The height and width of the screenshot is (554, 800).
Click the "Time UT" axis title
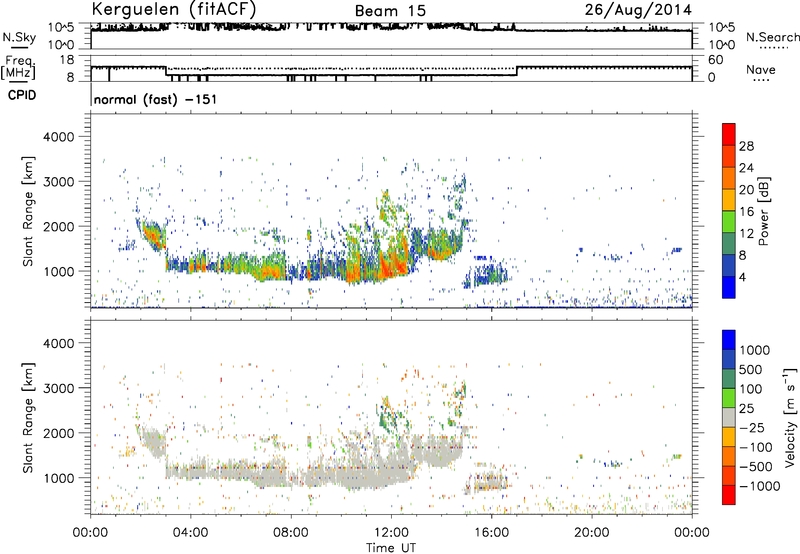(391, 548)
